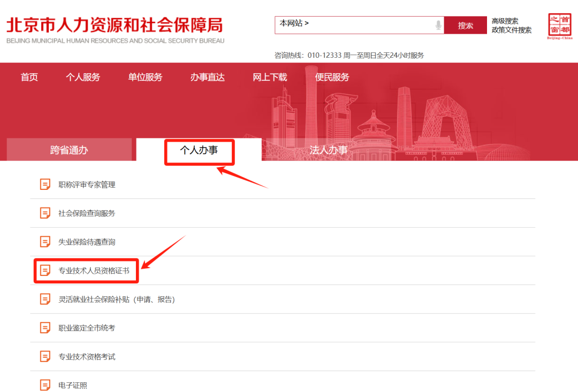The width and height of the screenshot is (578, 392).
Task: Switch to the 个人办事 tab
Action: pyautogui.click(x=199, y=150)
